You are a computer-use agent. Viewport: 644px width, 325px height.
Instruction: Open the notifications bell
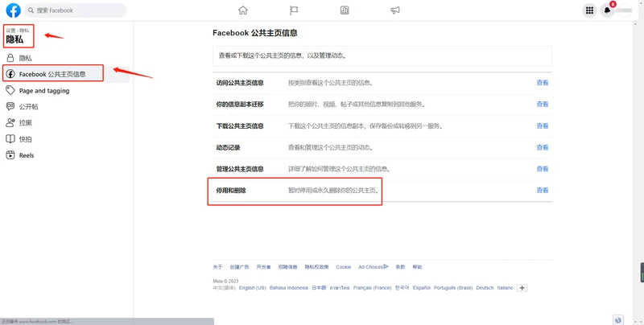607,10
